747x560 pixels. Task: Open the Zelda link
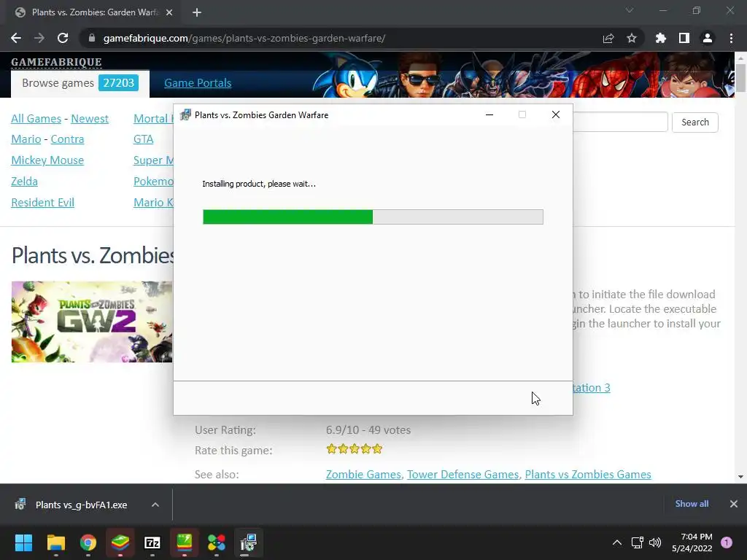click(x=24, y=182)
